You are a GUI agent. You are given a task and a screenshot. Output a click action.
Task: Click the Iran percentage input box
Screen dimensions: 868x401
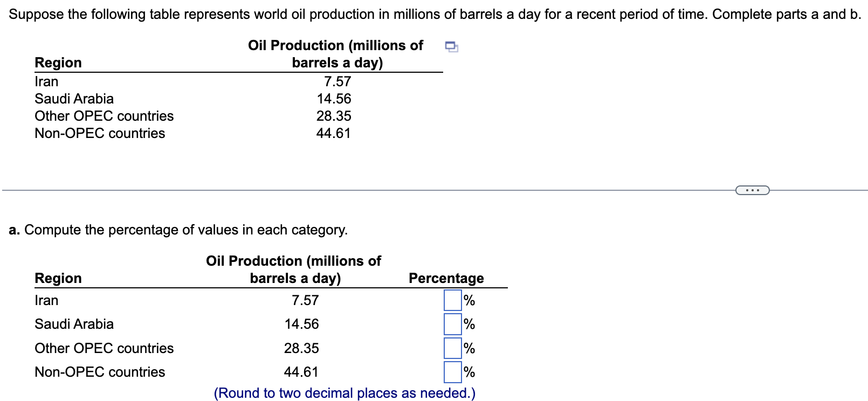452,300
